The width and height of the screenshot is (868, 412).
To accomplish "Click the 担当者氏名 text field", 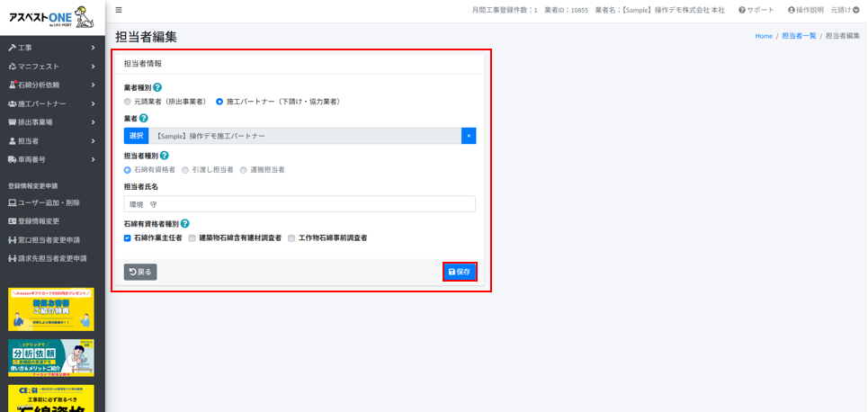I will click(300, 204).
